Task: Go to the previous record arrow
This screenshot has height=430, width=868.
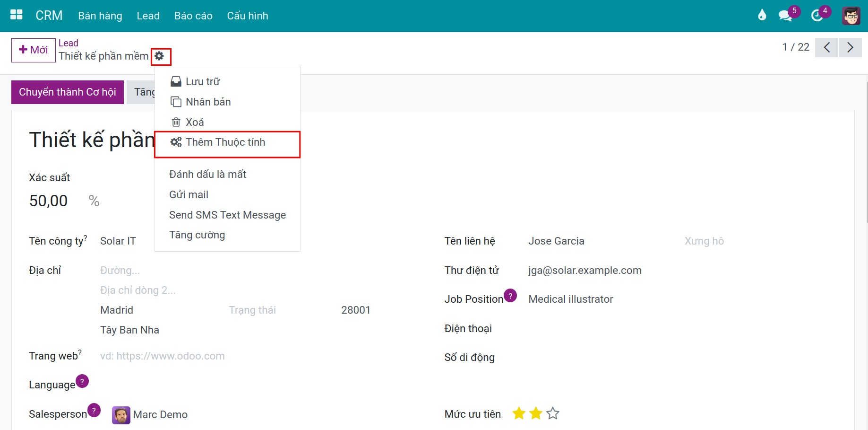Action: [827, 47]
